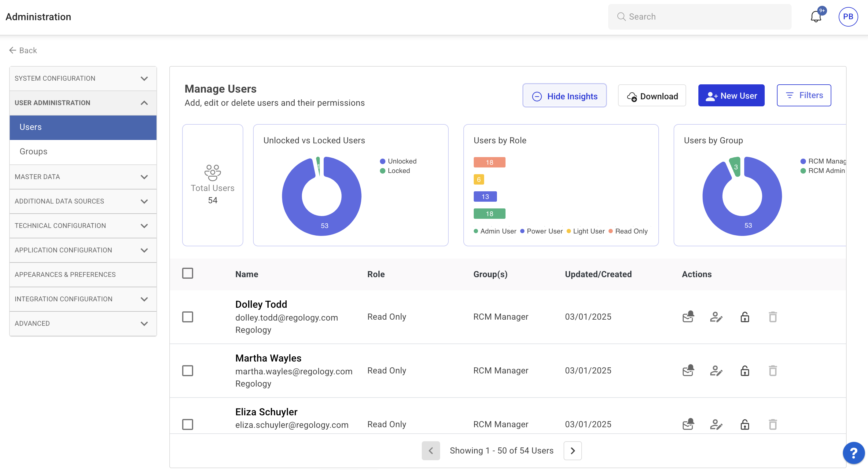Send invite email icon for Martha Wayles

tap(688, 371)
